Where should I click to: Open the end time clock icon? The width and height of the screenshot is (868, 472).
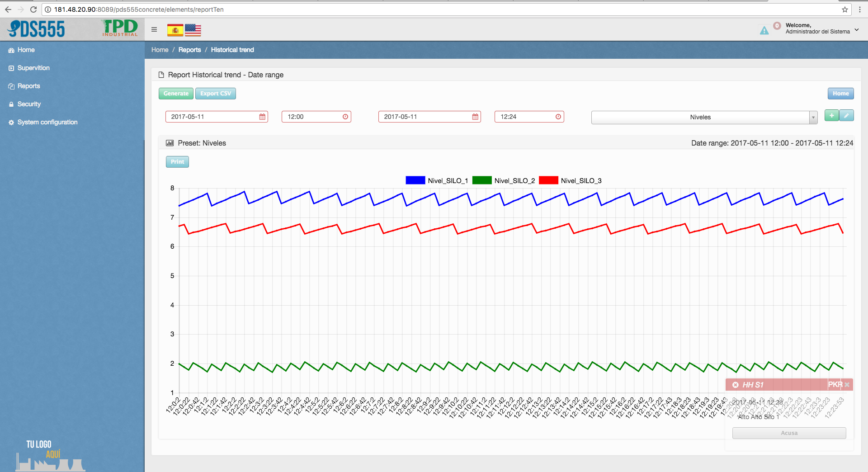click(x=558, y=117)
